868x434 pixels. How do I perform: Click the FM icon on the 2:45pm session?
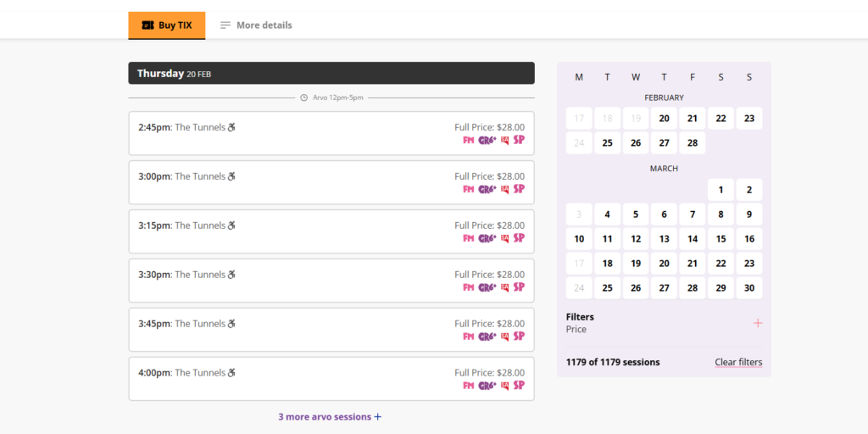pyautogui.click(x=468, y=140)
